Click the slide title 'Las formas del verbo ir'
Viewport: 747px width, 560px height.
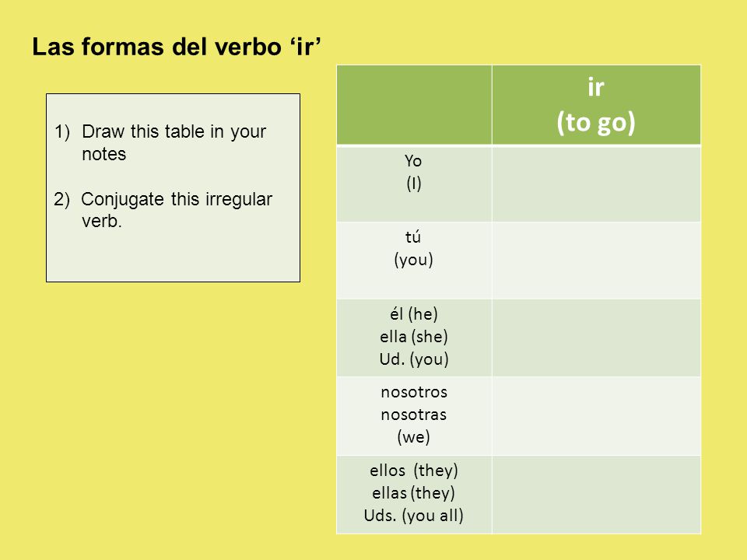click(x=177, y=47)
